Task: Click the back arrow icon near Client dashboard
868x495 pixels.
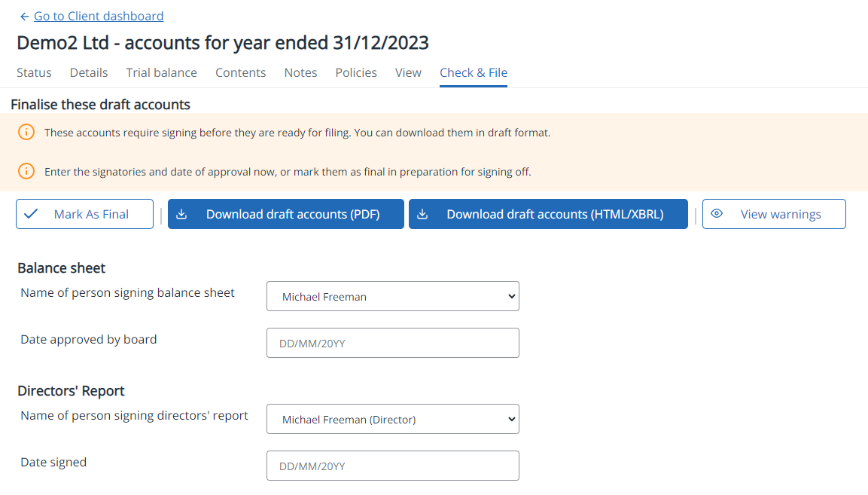Action: click(x=24, y=17)
